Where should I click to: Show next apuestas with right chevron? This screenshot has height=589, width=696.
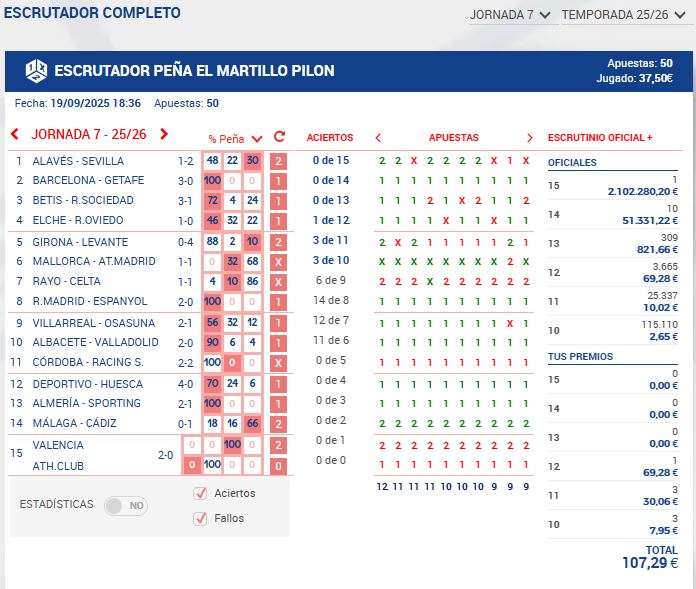click(x=530, y=138)
